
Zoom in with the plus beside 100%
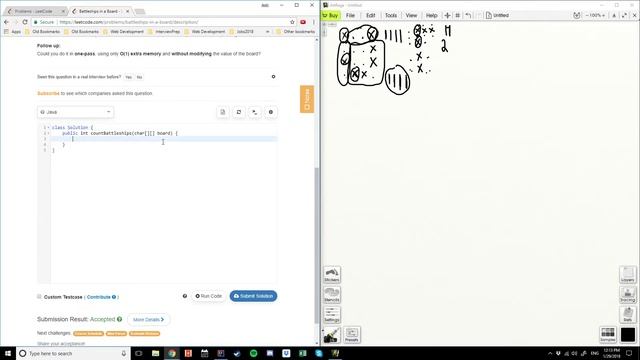(604, 16)
